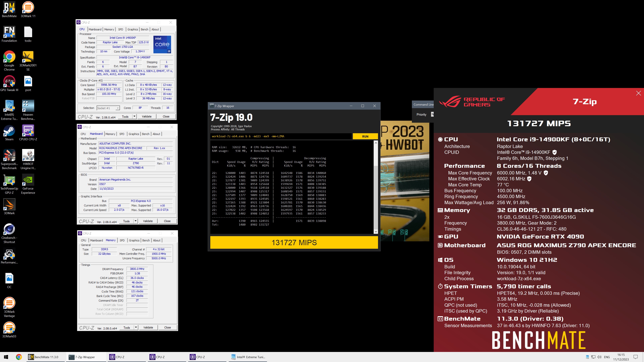644x362 pixels.
Task: Launch Google Chrome from desktop
Action: pyautogui.click(x=9, y=61)
